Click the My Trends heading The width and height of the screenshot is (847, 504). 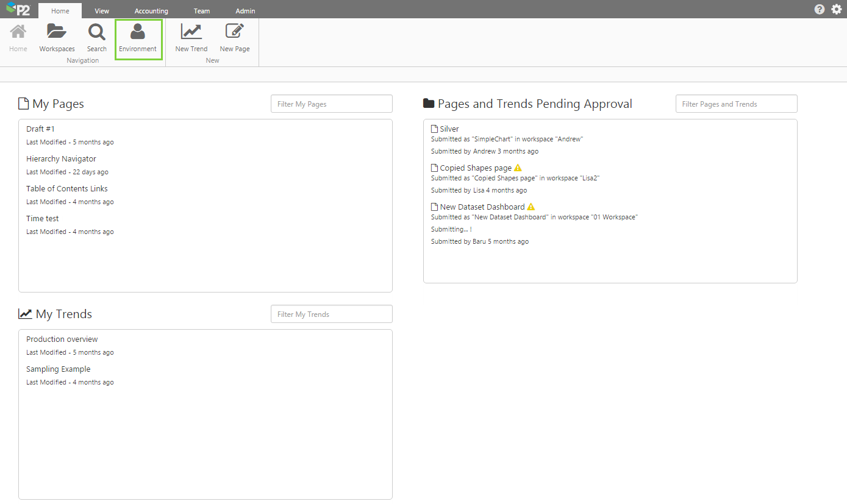pyautogui.click(x=64, y=314)
